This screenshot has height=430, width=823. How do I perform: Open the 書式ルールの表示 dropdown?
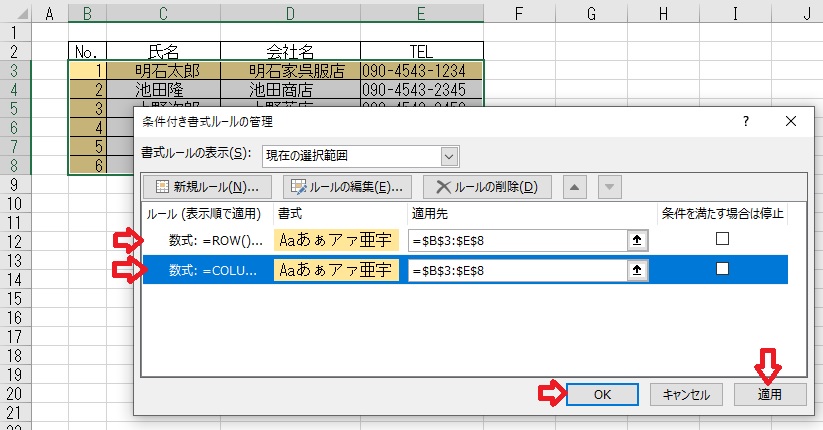pos(449,155)
